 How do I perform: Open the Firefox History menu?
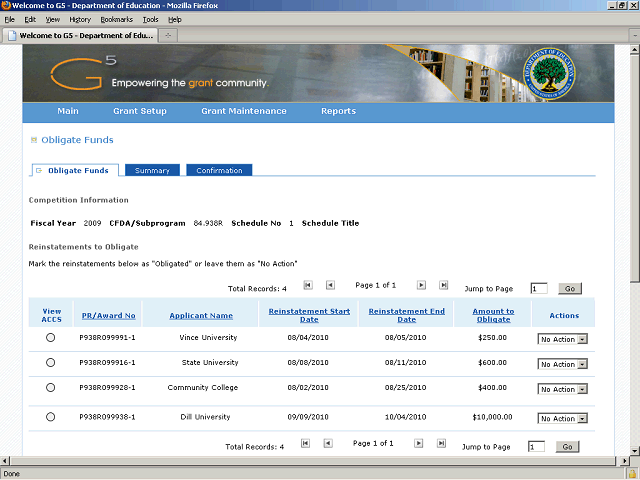(x=80, y=20)
